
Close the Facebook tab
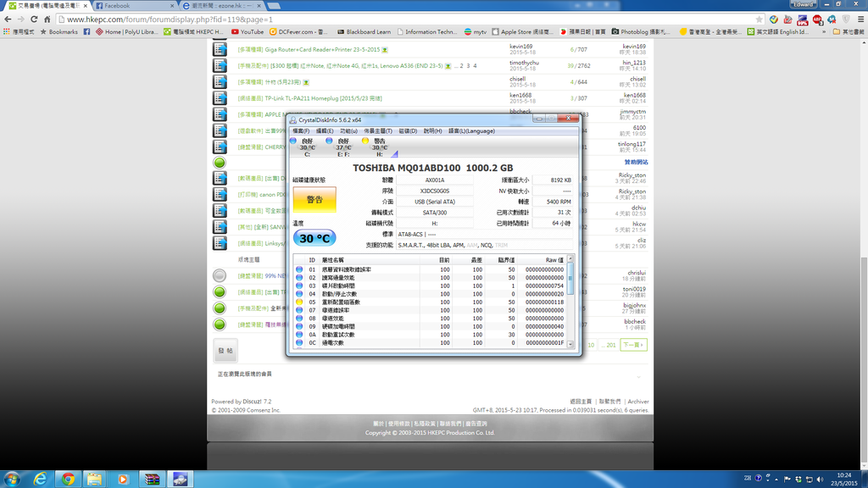coord(172,6)
